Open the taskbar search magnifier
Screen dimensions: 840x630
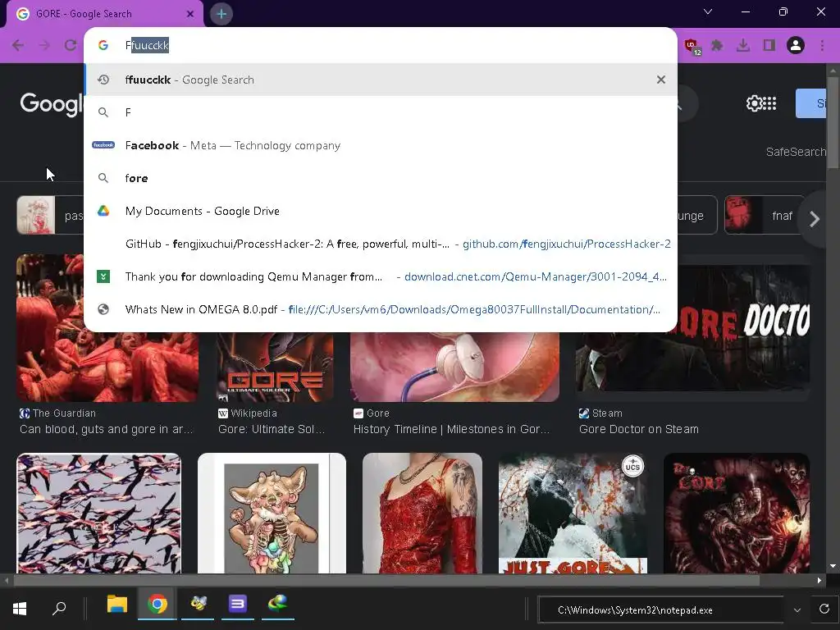(x=59, y=609)
